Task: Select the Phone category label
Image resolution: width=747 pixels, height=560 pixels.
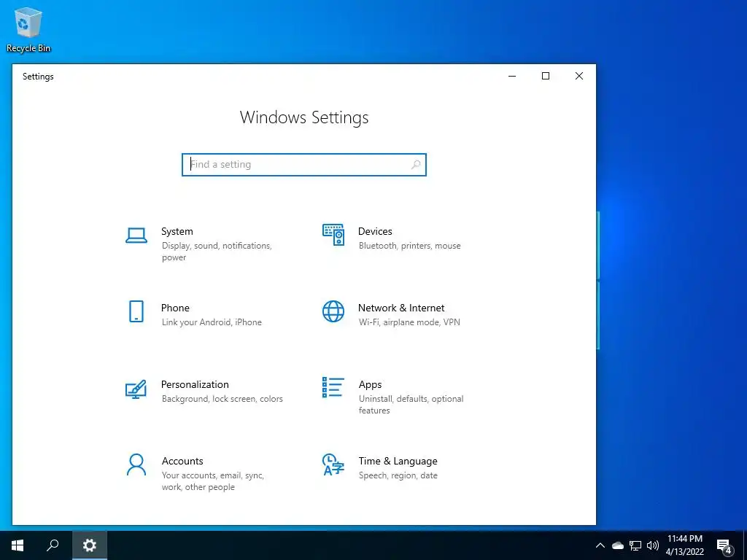Action: [x=175, y=308]
